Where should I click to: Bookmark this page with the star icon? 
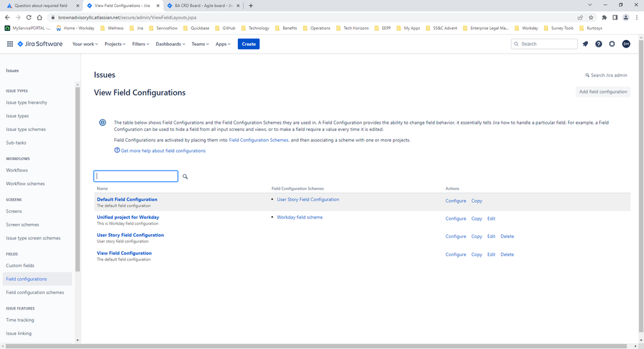click(591, 17)
